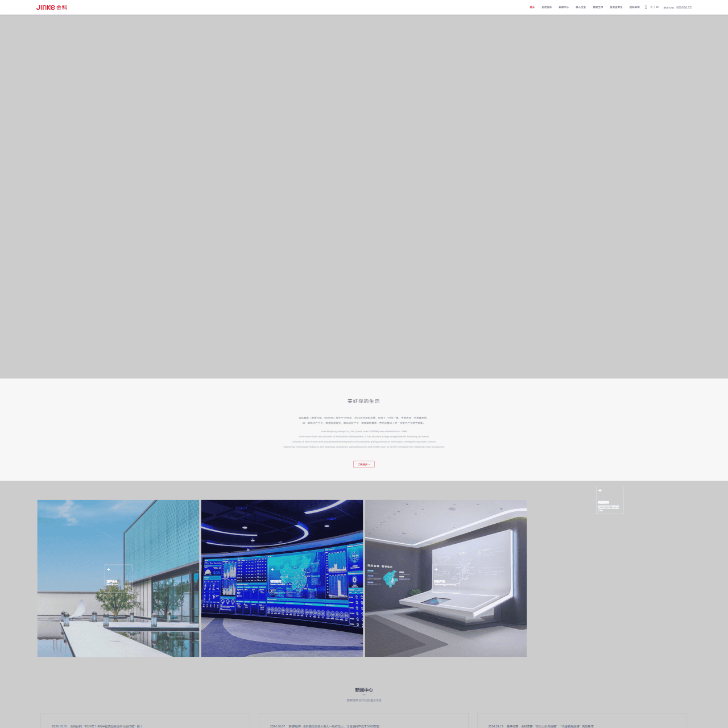
Task: Open the white exhibition hall image
Action: point(446,578)
